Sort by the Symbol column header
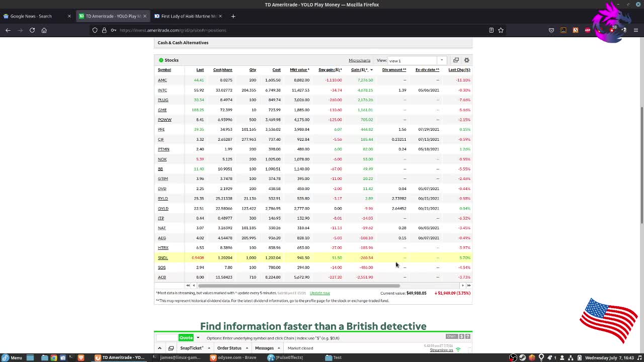644x362 pixels. point(164,70)
